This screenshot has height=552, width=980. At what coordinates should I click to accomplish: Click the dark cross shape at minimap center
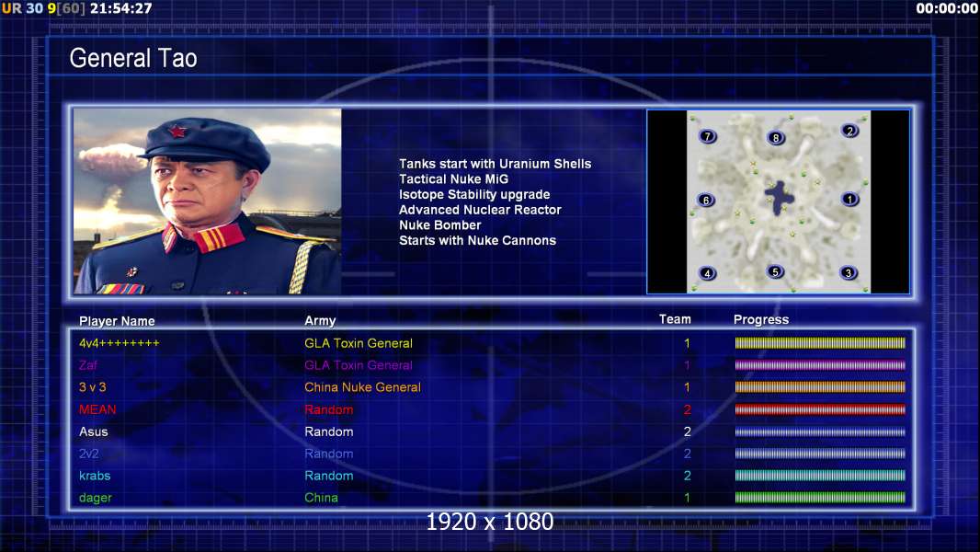tap(780, 198)
